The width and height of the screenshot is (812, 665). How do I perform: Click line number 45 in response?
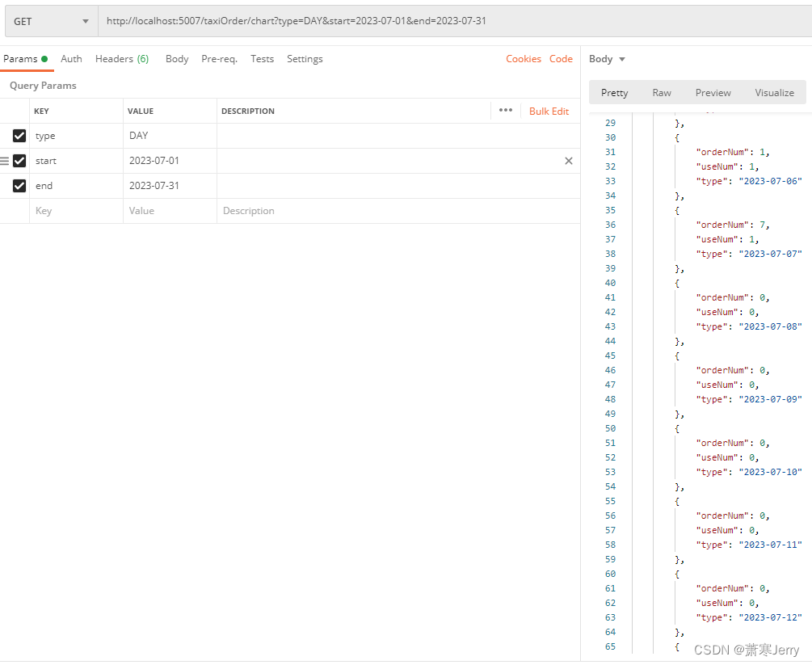(x=611, y=356)
